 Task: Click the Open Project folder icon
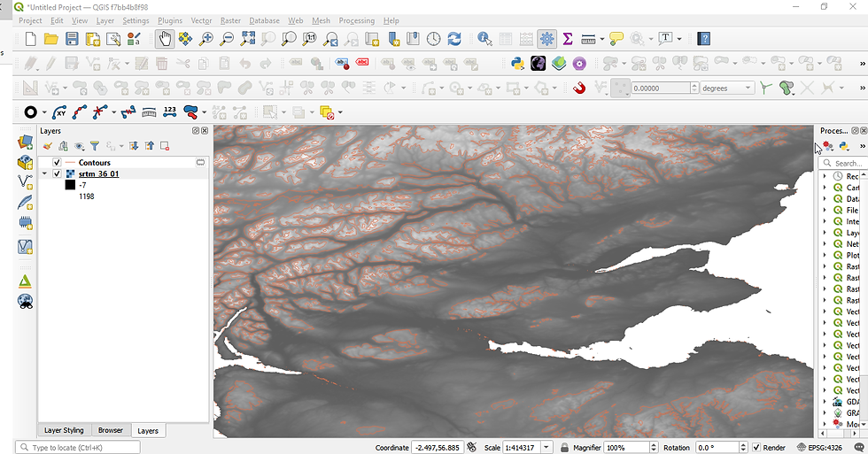[x=51, y=39]
